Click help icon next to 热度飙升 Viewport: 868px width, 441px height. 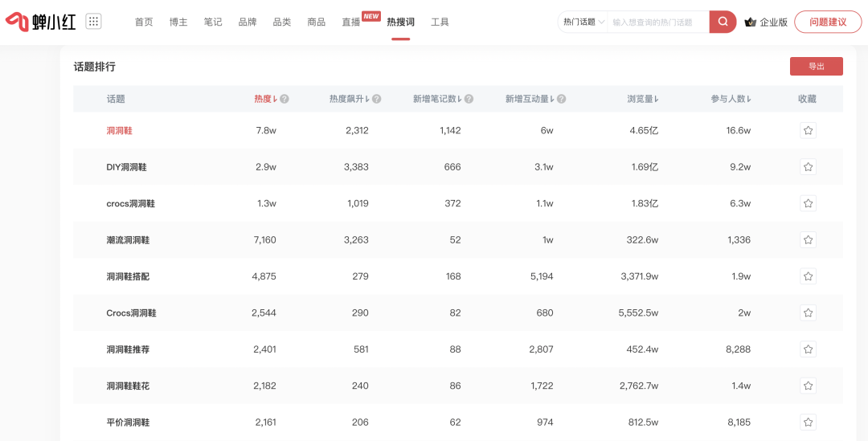[x=376, y=99]
